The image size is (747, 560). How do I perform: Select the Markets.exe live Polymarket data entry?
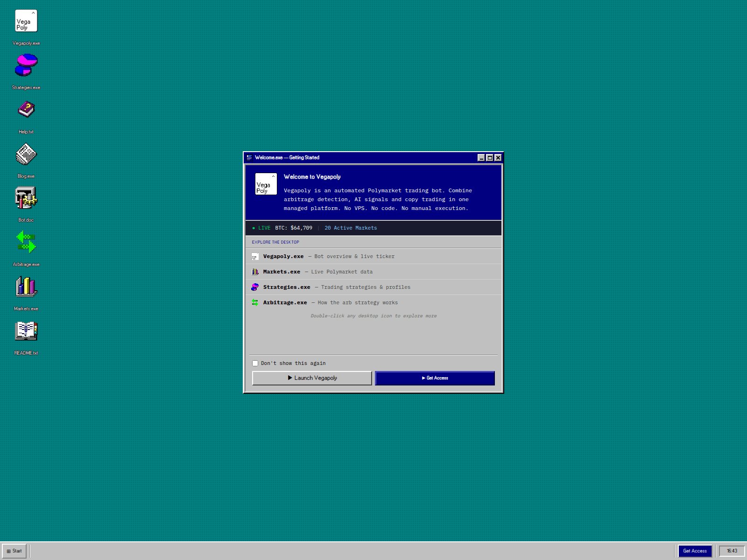(373, 272)
